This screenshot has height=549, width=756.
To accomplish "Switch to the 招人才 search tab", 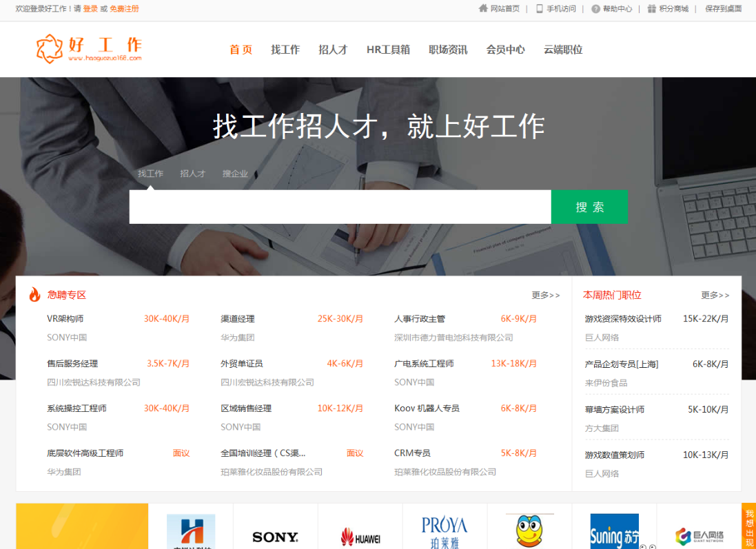I will click(x=193, y=174).
